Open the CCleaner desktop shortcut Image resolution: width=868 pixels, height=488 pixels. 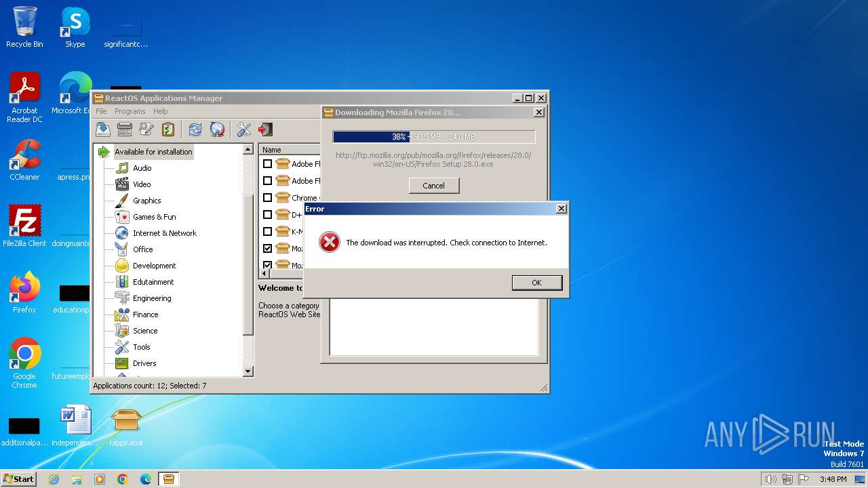point(24,160)
